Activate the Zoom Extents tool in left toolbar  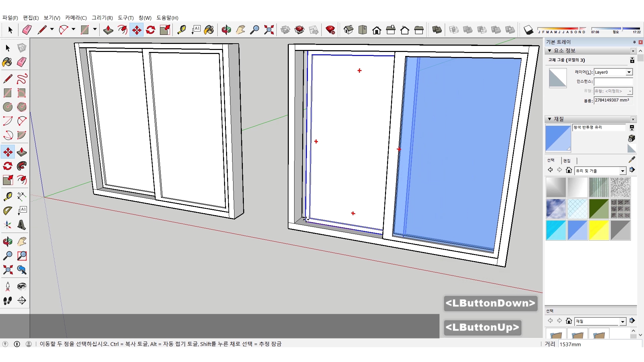8,270
